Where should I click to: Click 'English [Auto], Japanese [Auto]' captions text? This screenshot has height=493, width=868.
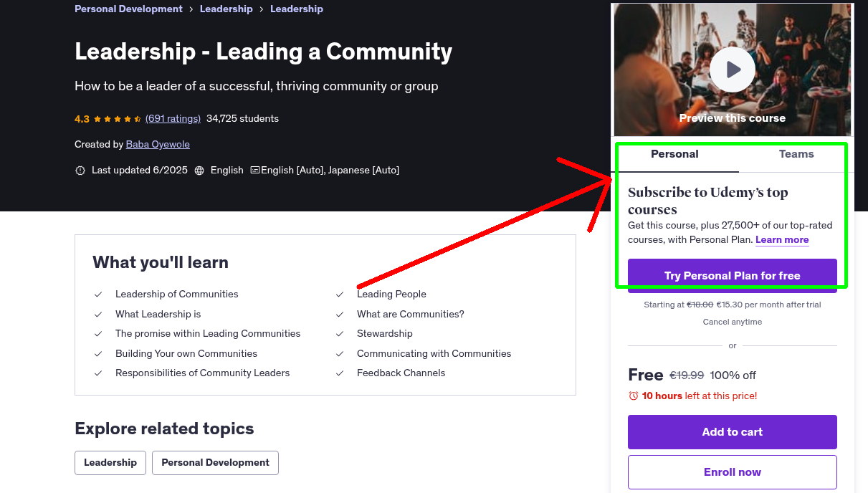click(x=330, y=170)
